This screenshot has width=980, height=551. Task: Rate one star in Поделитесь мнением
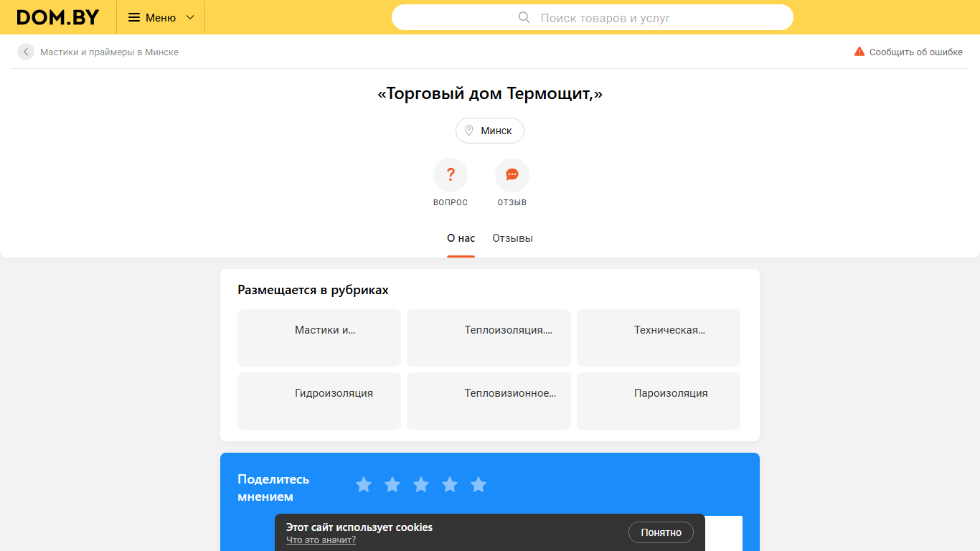click(x=364, y=485)
